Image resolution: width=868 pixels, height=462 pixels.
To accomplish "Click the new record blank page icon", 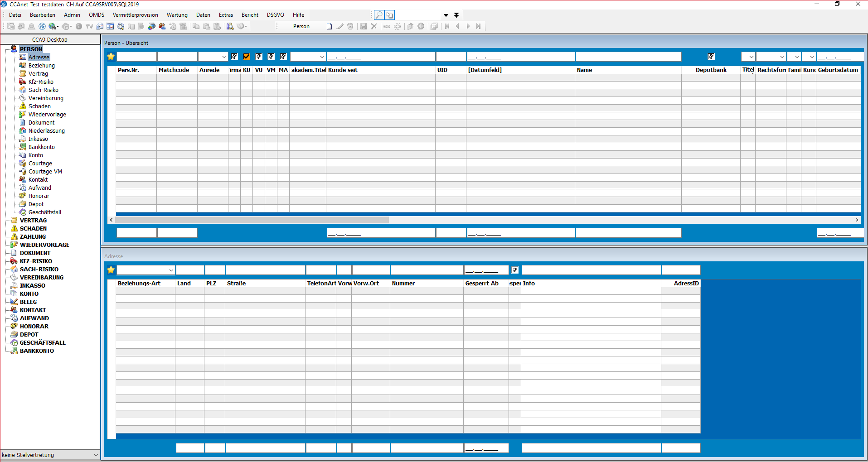I will [x=330, y=26].
